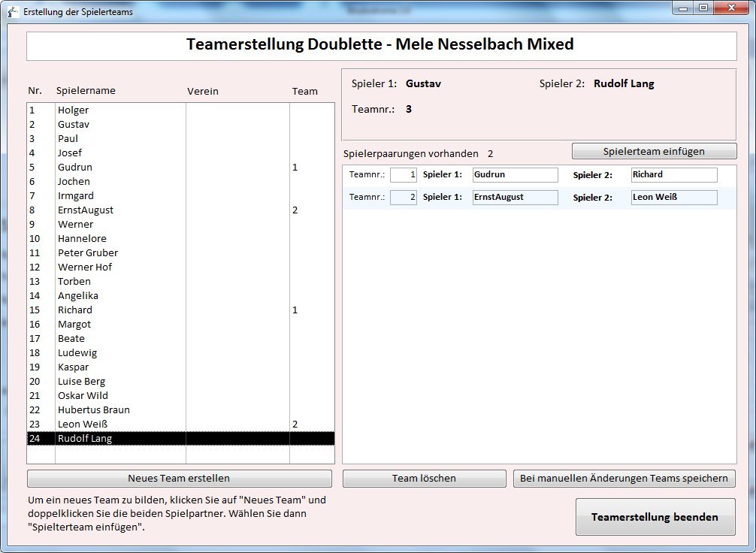This screenshot has height=553, width=756.
Task: Select Gustav row in player list
Action: 73,125
